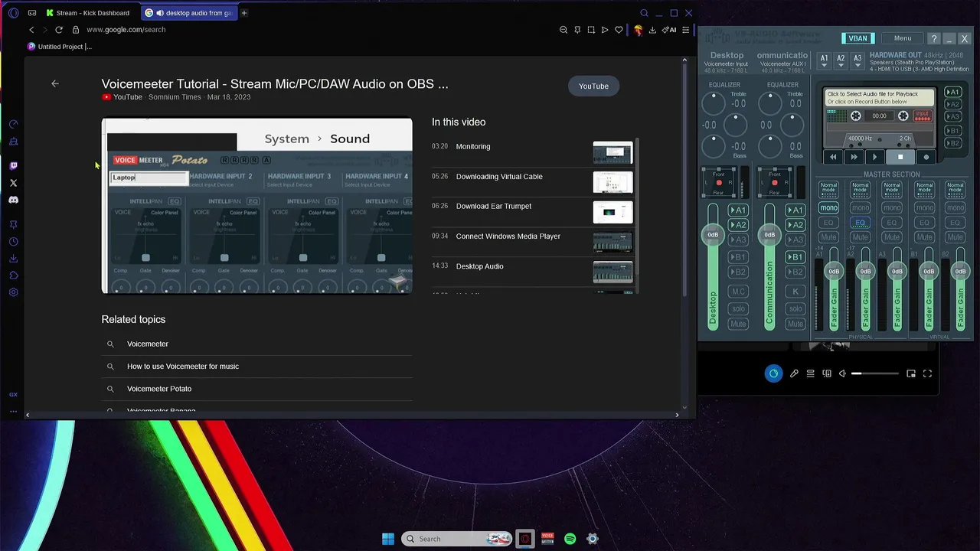Click the browser back arrow
Image resolution: width=980 pixels, height=551 pixels.
(31, 30)
